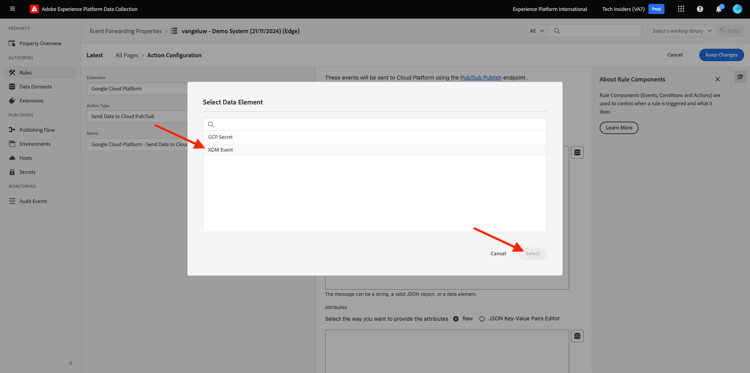Open the Tech Insiders organization switcher

(623, 9)
